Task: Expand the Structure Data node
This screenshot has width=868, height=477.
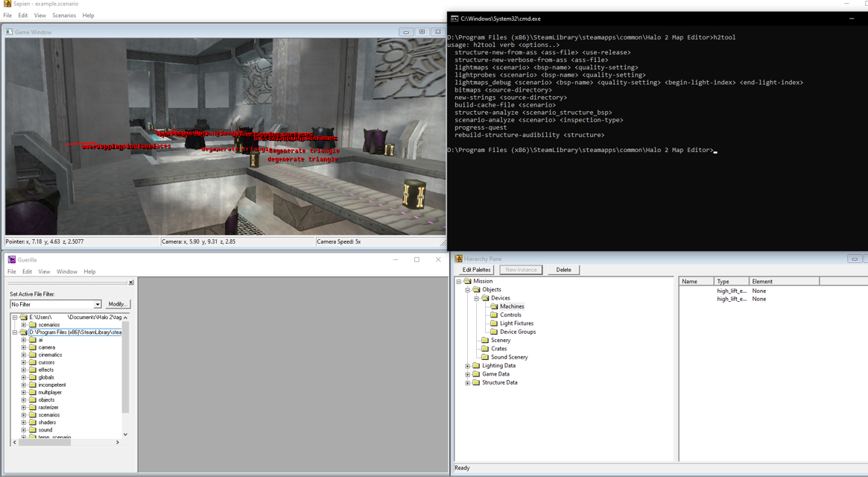Action: tap(468, 383)
